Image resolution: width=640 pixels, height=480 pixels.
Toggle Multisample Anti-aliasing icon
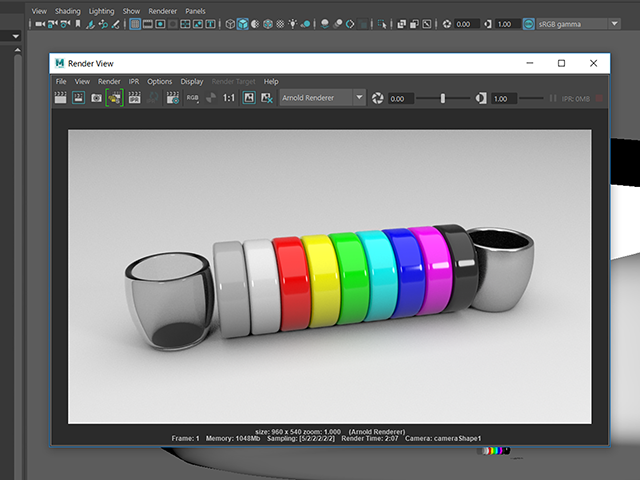[350, 24]
